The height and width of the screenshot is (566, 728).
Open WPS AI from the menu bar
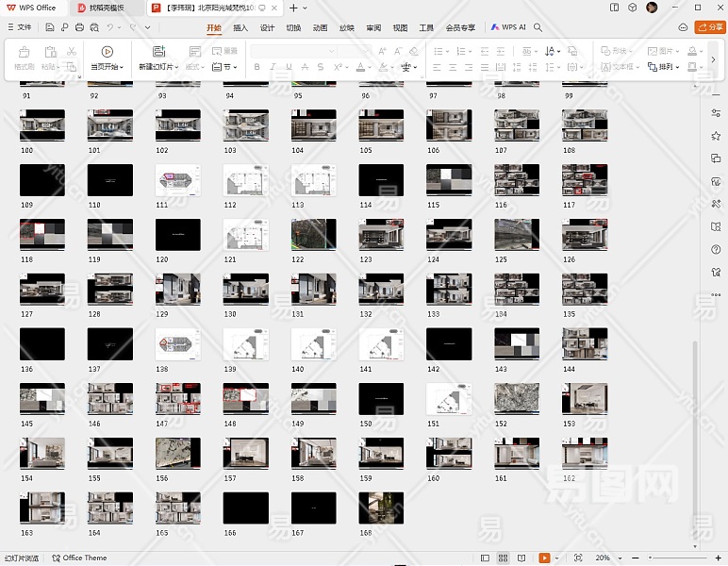tap(507, 28)
